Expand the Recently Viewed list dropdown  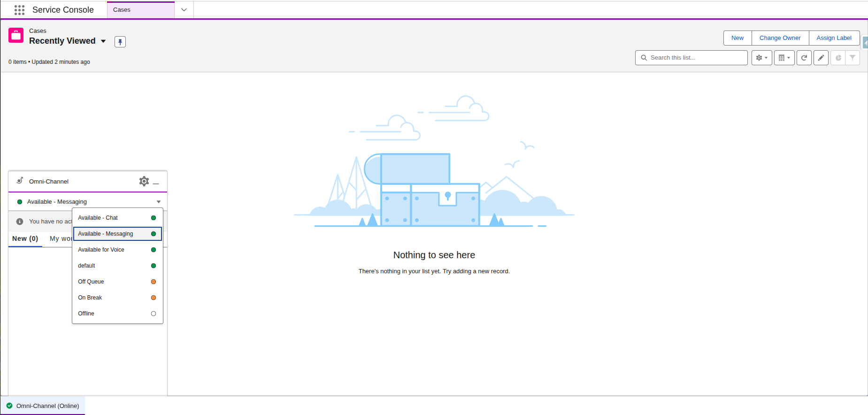(x=103, y=41)
